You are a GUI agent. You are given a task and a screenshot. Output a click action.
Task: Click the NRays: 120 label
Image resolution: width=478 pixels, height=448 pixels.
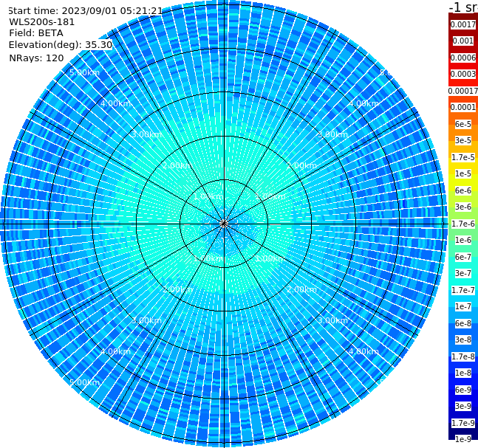(36, 58)
